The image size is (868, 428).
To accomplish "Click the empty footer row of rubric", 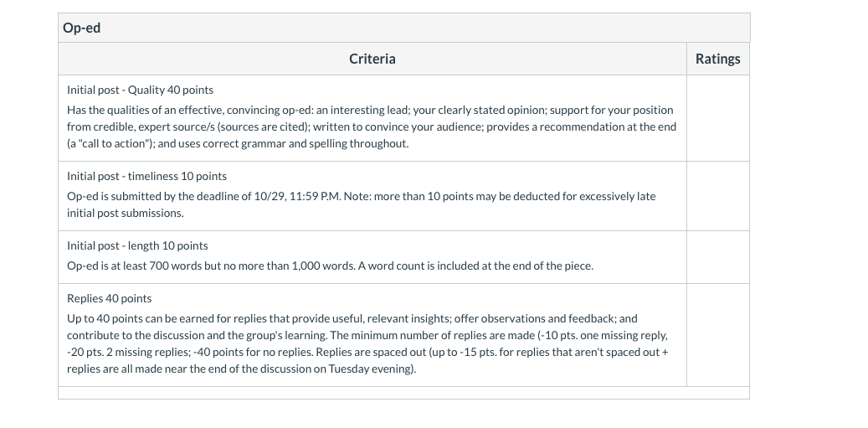I will click(x=403, y=393).
